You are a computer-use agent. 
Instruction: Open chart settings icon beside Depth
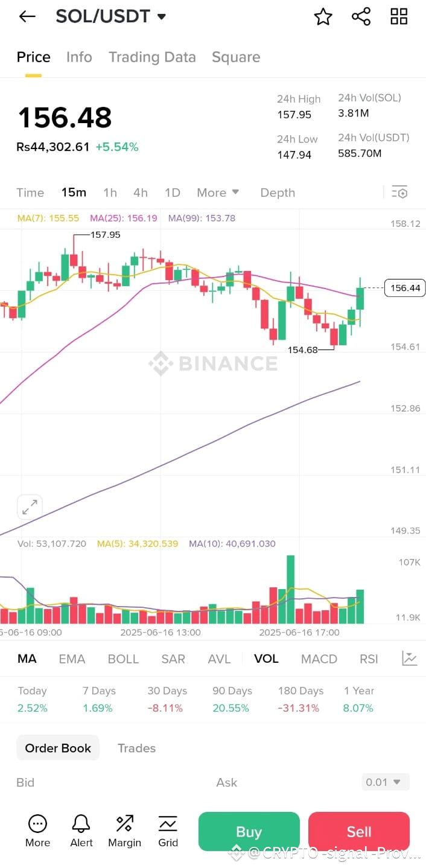tap(399, 192)
